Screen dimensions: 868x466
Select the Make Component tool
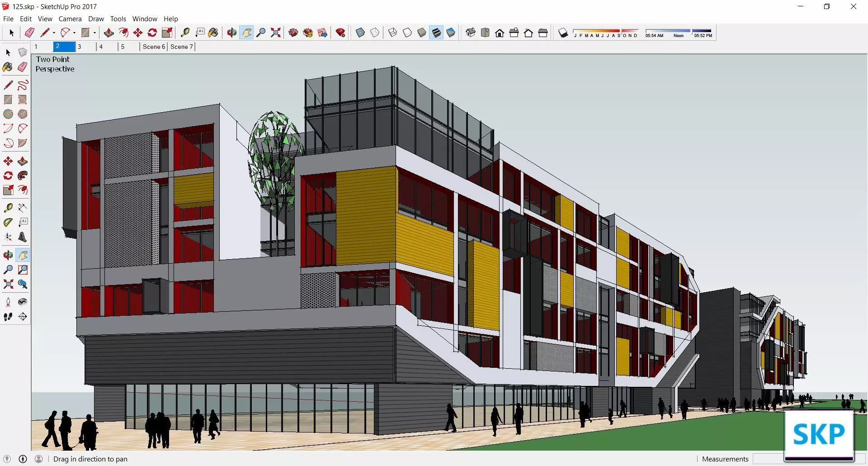tap(23, 53)
